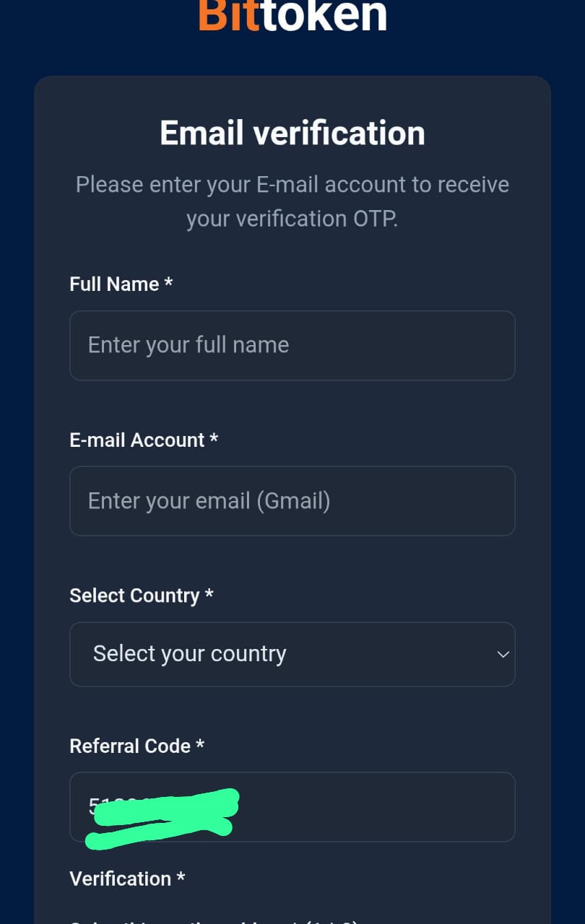The height and width of the screenshot is (924, 585).
Task: Click the OTP instruction text
Action: point(292,201)
